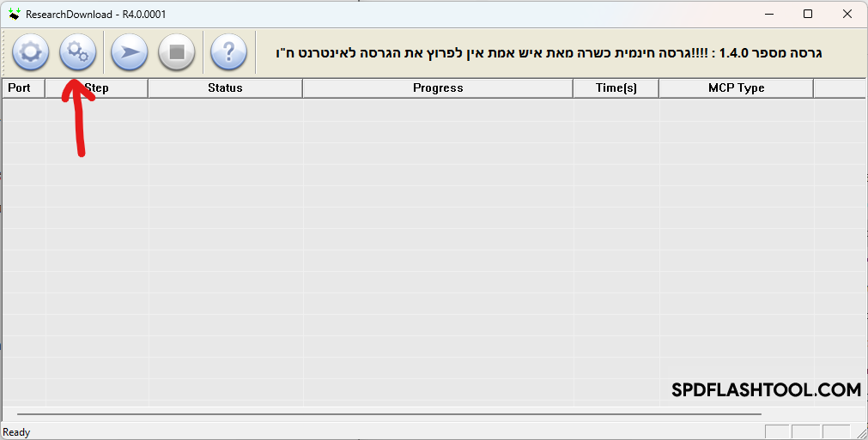Image resolution: width=868 pixels, height=440 pixels.
Task: Stop downloading with the square icon
Action: [x=177, y=52]
